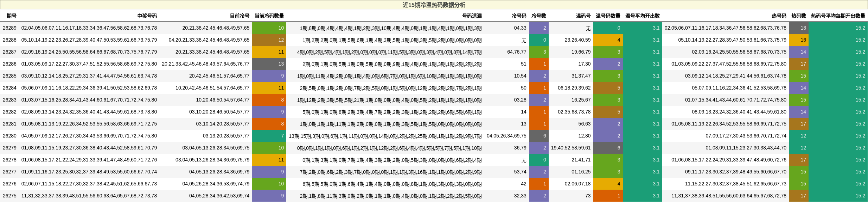Select issue number 26286
Image resolution: width=868 pixels, height=202 pixels.
coord(9,64)
